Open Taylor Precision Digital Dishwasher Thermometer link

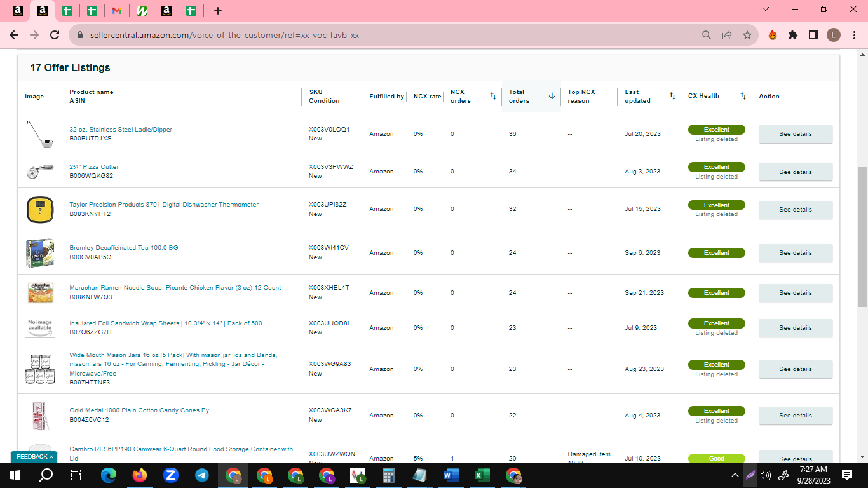tap(164, 205)
